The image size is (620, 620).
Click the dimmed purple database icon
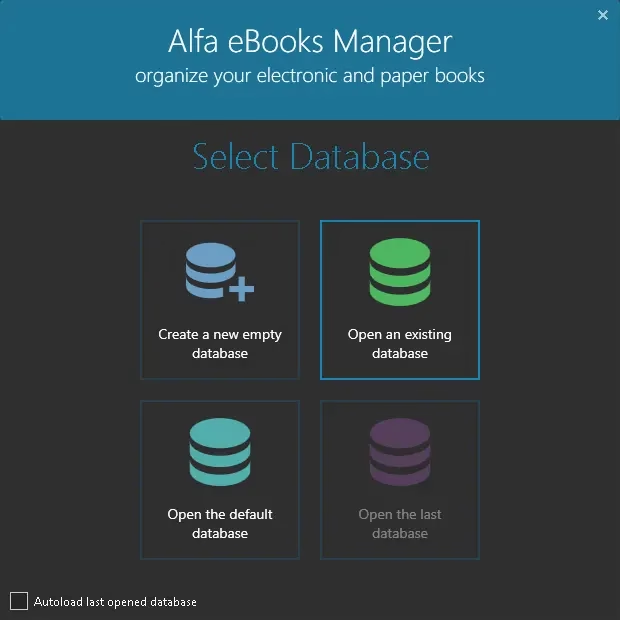click(400, 453)
